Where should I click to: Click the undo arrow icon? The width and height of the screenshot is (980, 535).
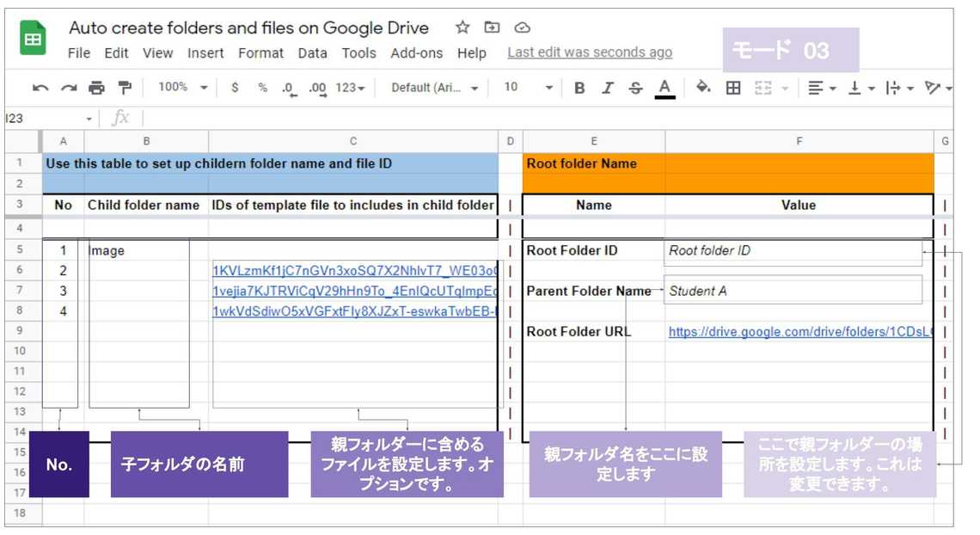point(40,88)
